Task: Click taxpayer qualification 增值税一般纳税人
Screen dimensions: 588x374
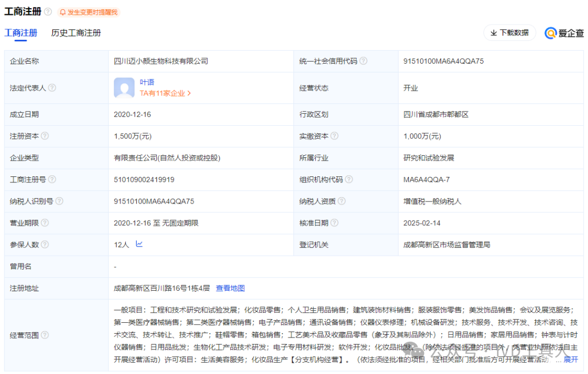Action: click(x=432, y=201)
